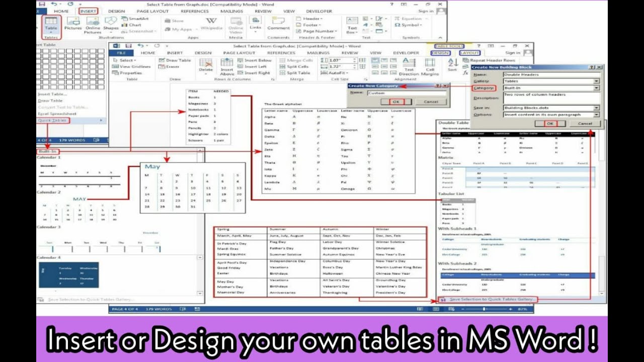Select Excel Spreadsheet in the Table menu
644x362 pixels.
click(56, 114)
